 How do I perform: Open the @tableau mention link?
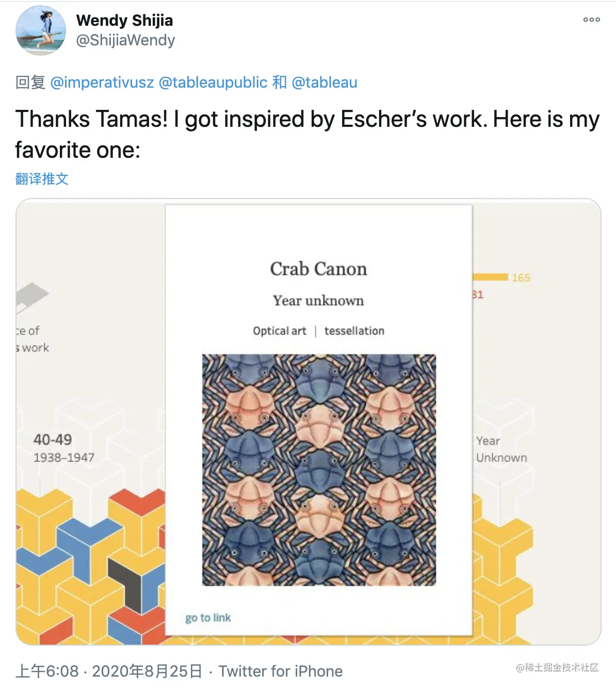pyautogui.click(x=325, y=83)
